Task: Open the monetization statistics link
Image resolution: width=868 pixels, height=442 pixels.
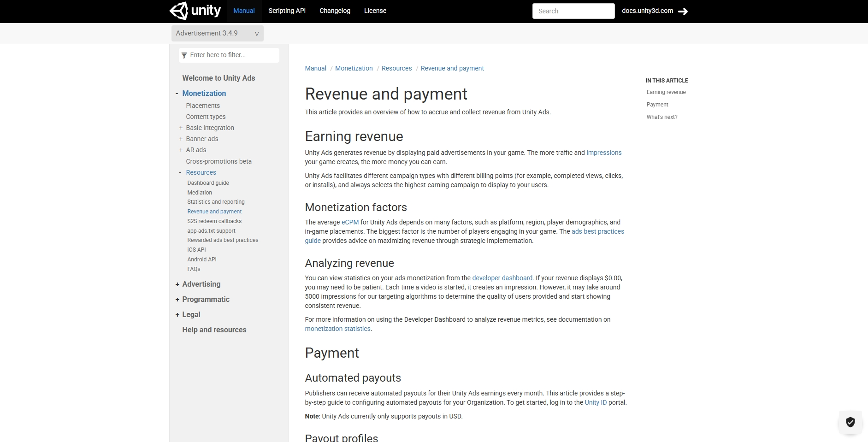Action: pos(337,329)
